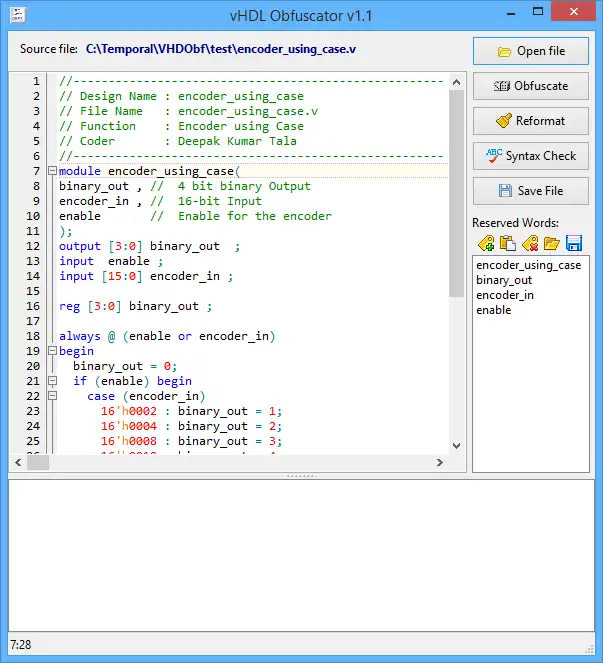Click the 'reg [3:0] binary_out' line
The height and width of the screenshot is (663, 603).
pos(135,306)
